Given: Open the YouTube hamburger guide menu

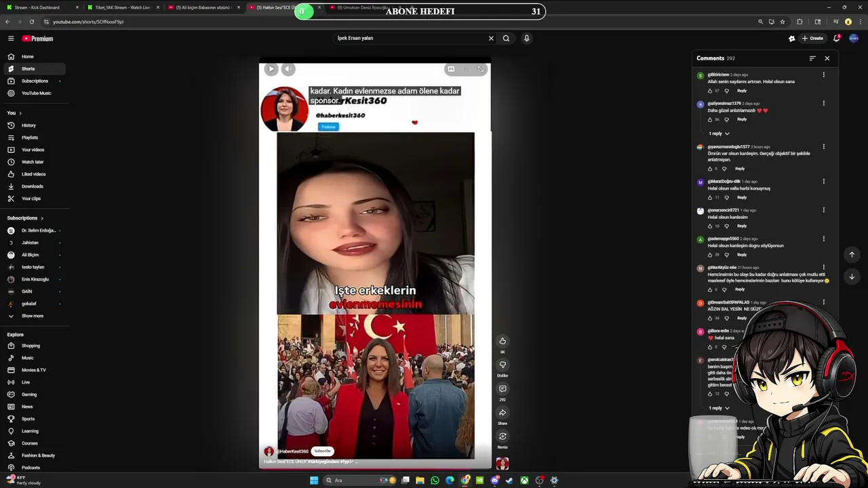Looking at the screenshot, I should pyautogui.click(x=10, y=39).
